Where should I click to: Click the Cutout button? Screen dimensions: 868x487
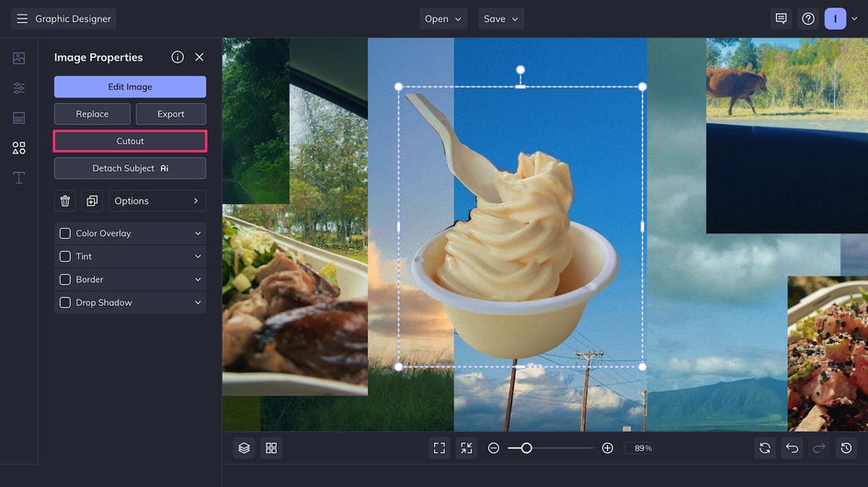click(130, 141)
